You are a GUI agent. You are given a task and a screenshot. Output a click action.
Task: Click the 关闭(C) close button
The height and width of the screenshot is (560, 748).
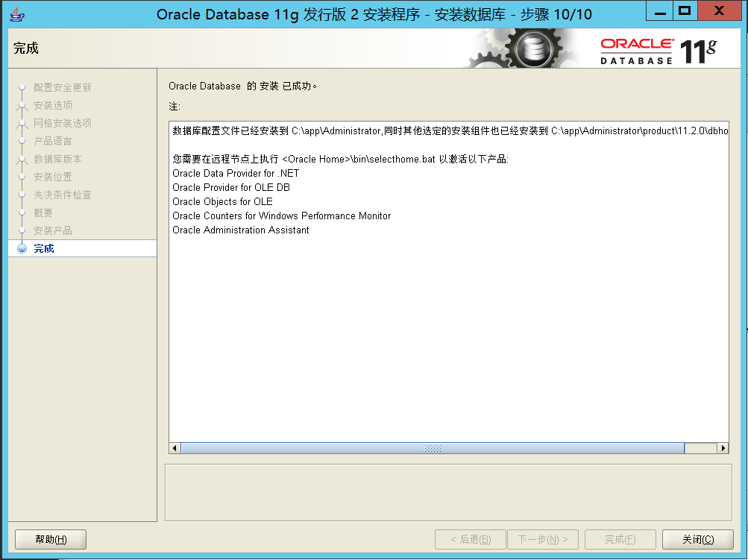(698, 539)
